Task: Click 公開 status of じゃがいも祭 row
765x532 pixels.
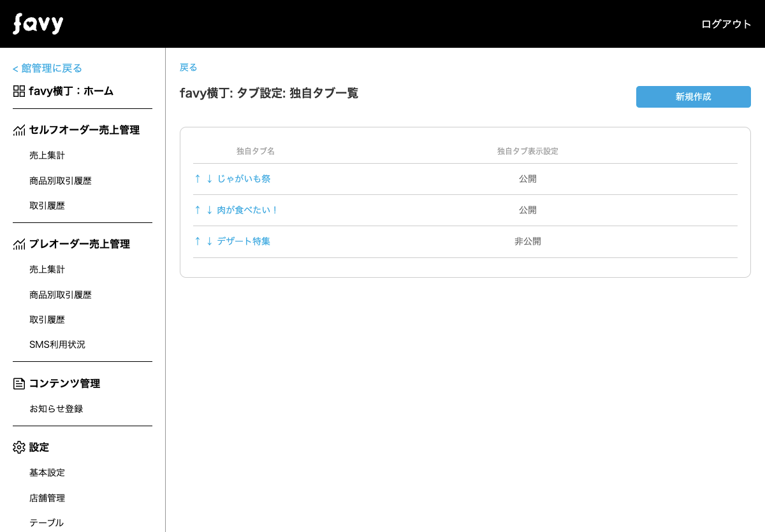Action: (528, 179)
